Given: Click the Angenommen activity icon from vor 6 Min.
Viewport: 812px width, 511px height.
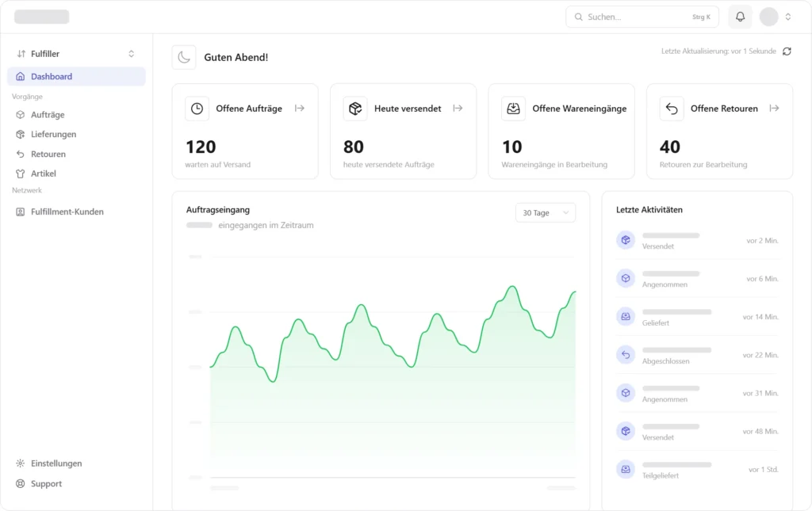Looking at the screenshot, I should pos(626,278).
